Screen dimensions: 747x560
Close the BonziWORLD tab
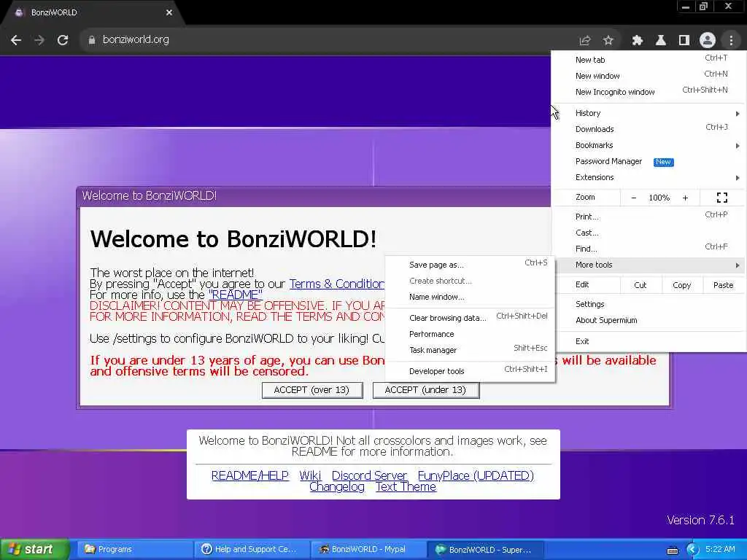[169, 13]
